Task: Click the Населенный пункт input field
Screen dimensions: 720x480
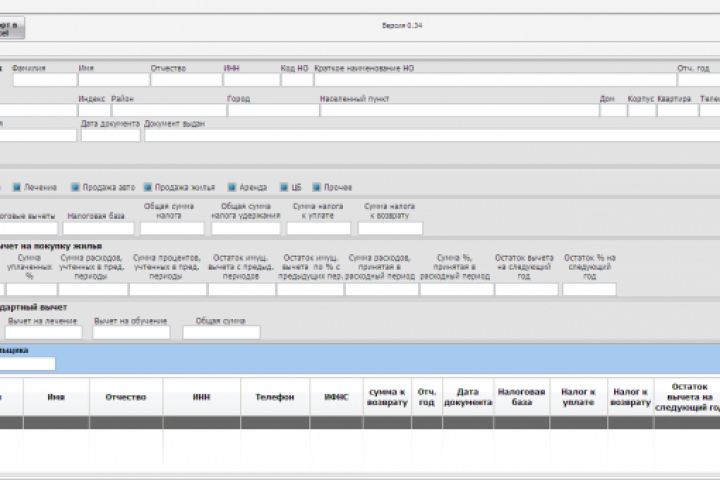Action: (460, 110)
